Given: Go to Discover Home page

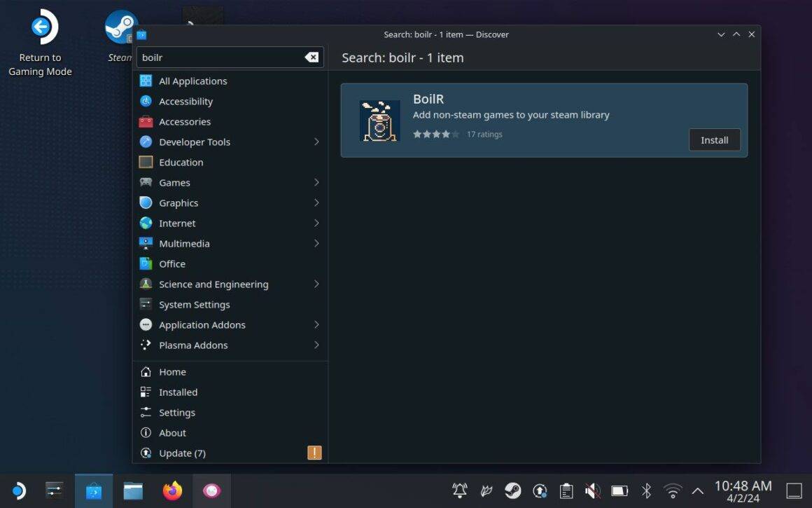Looking at the screenshot, I should (230, 371).
